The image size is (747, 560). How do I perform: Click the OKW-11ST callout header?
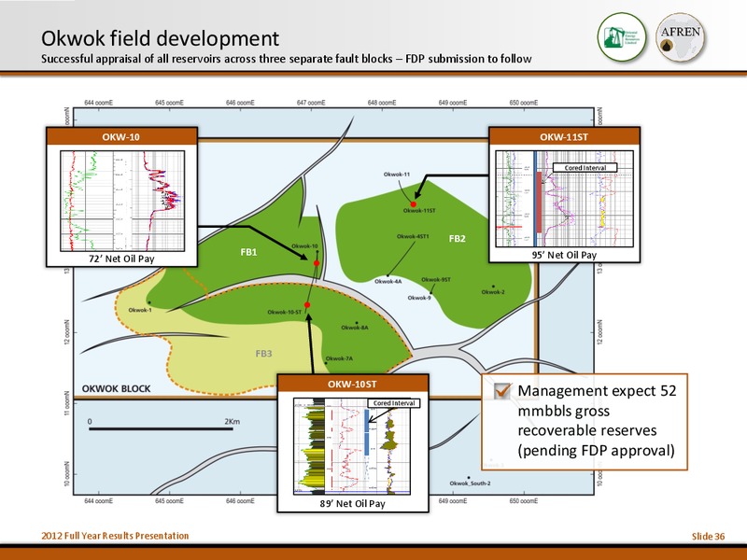[564, 136]
